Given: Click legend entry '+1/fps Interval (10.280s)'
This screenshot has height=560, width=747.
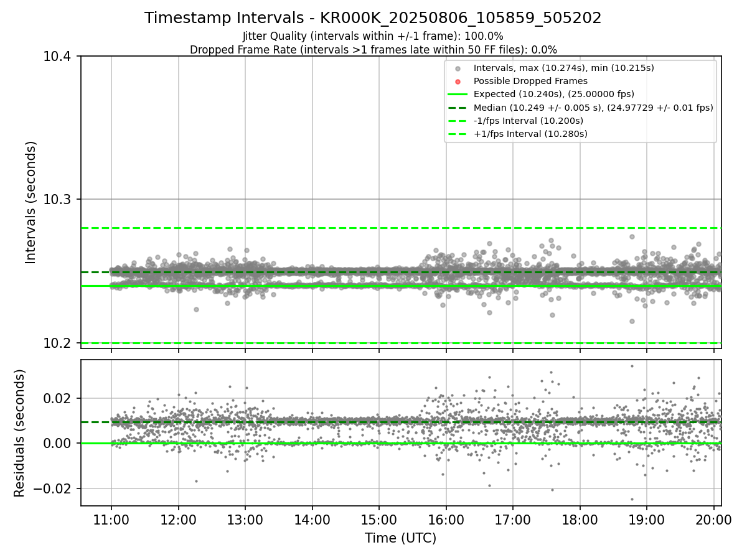Looking at the screenshot, I should [530, 134].
